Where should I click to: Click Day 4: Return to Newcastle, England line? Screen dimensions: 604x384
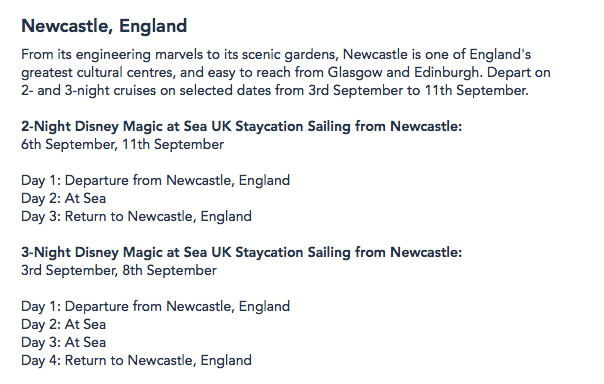tap(136, 361)
